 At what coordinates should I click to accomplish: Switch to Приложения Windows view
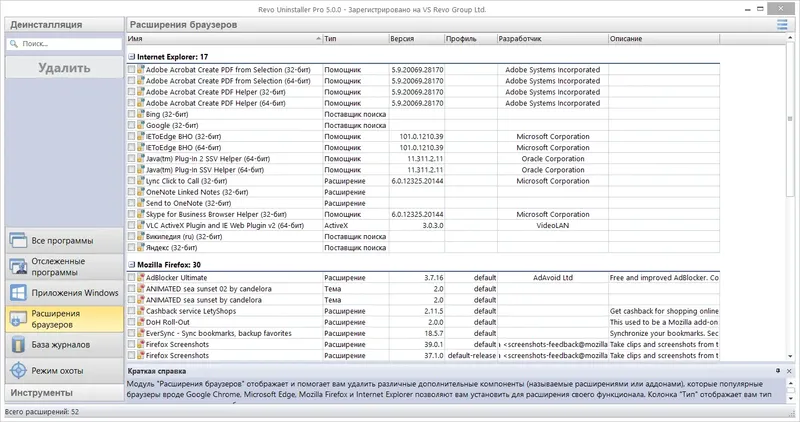[x=64, y=293]
